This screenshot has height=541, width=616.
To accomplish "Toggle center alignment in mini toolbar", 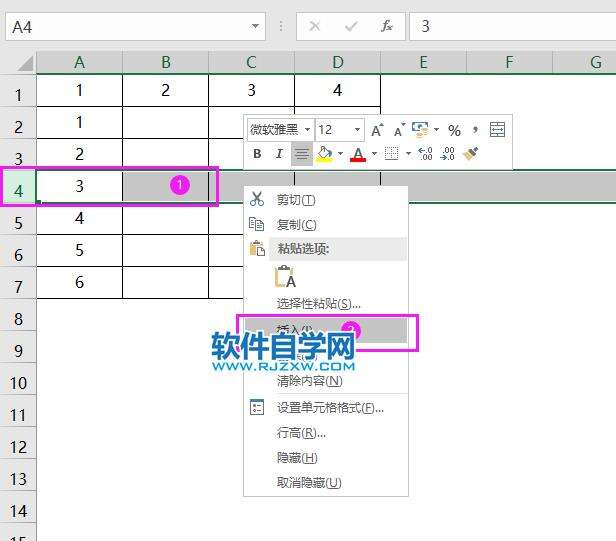I will click(x=302, y=154).
